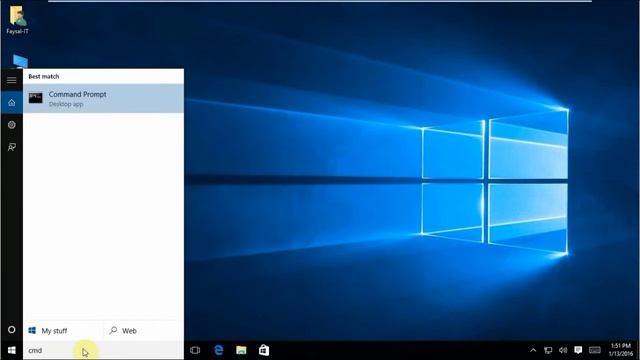Click the Command Prompt app icon thumbnail
The image size is (640, 360).
click(x=36, y=98)
